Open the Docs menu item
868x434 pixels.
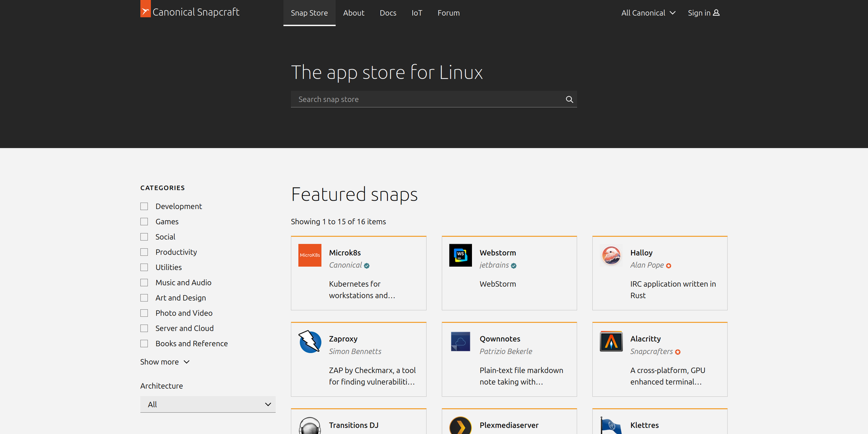tap(388, 13)
